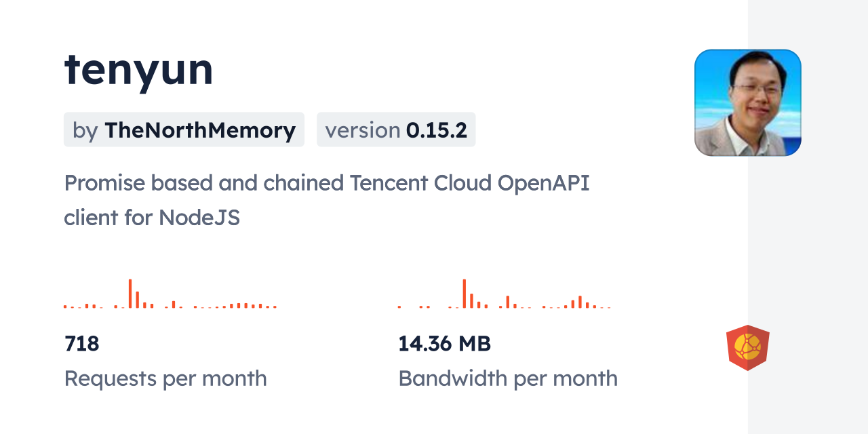Click the tallest bar in the bandwidth sparkline
The width and height of the screenshot is (868, 434).
pyautogui.click(x=465, y=294)
